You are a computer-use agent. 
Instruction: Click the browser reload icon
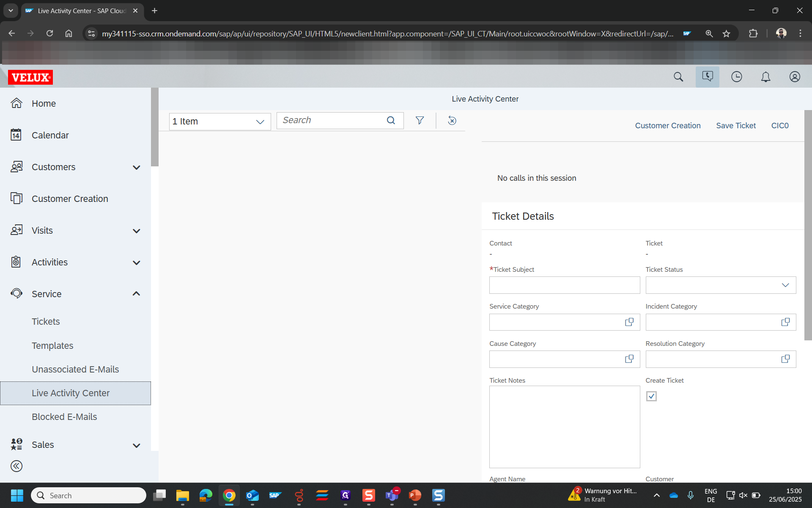click(x=49, y=33)
